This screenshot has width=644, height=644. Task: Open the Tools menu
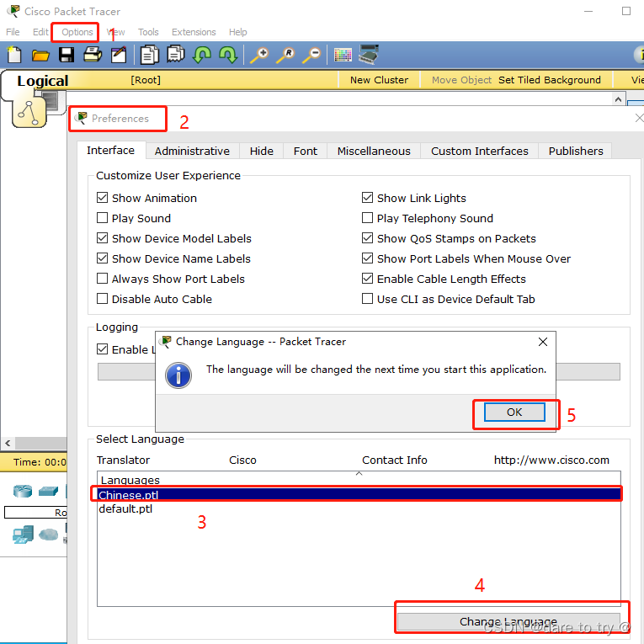148,32
